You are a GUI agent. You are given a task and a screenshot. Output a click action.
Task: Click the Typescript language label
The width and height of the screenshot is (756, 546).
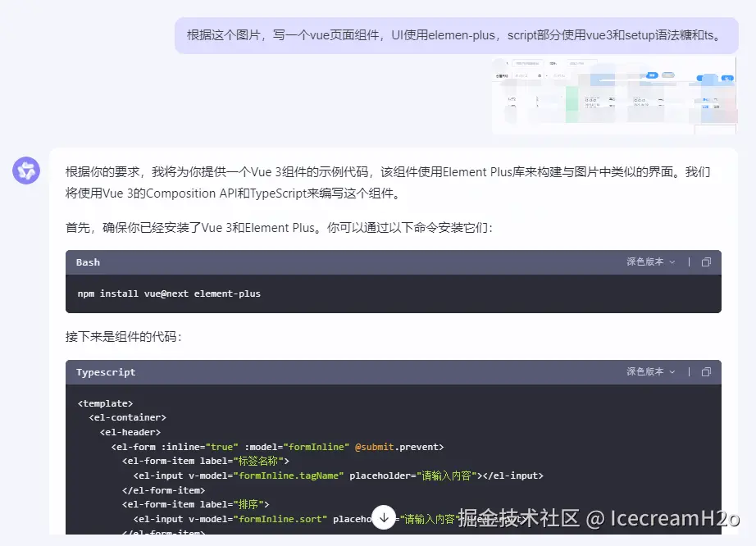click(106, 372)
